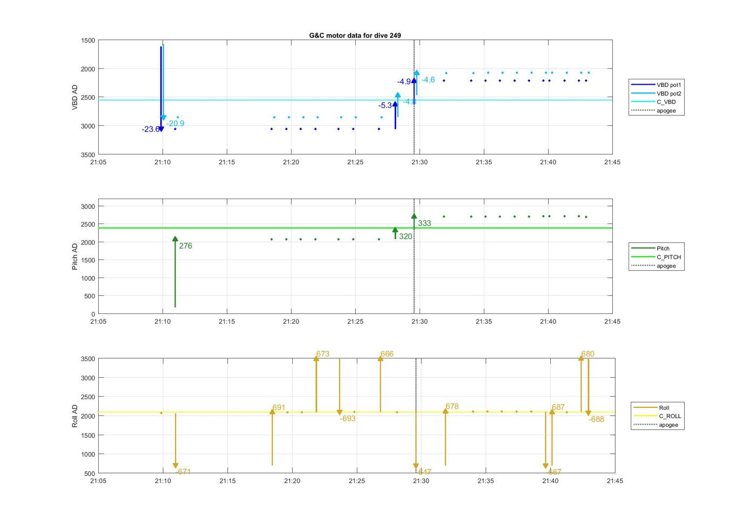Select the 'C_VBD' legend entry
756x532 pixels.
(x=657, y=102)
